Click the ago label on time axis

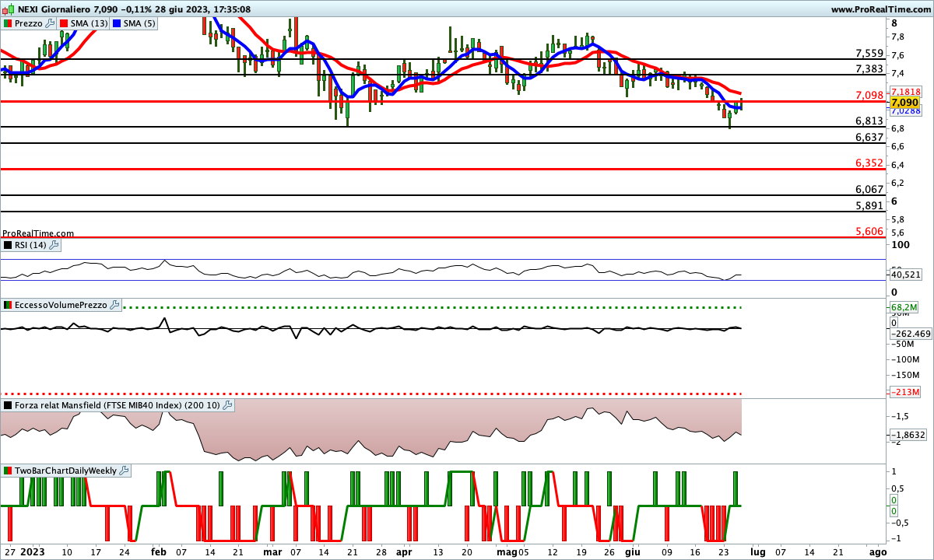pos(877,551)
